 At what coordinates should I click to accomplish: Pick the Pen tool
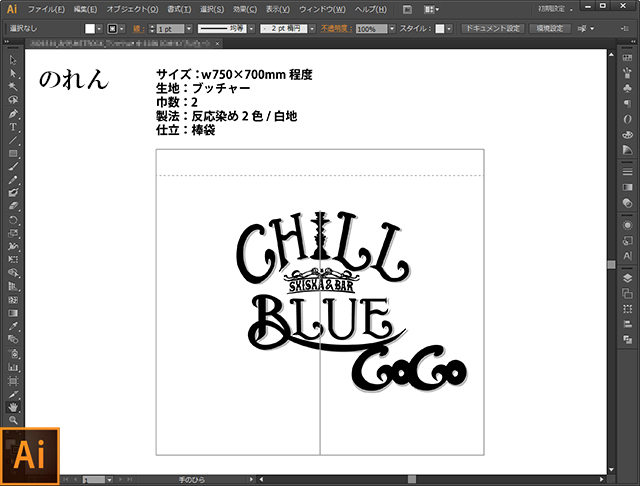(14, 113)
